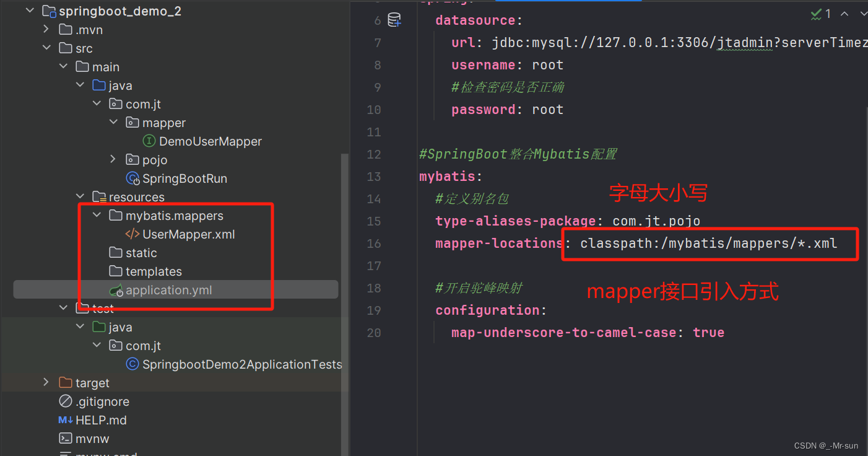Click the 'password' key on line 10

click(x=484, y=110)
